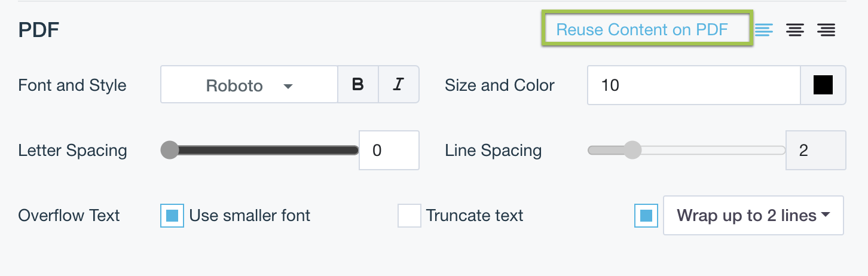Click Reuse Content on PDF link
Screen dimensions: 868x276
point(642,29)
